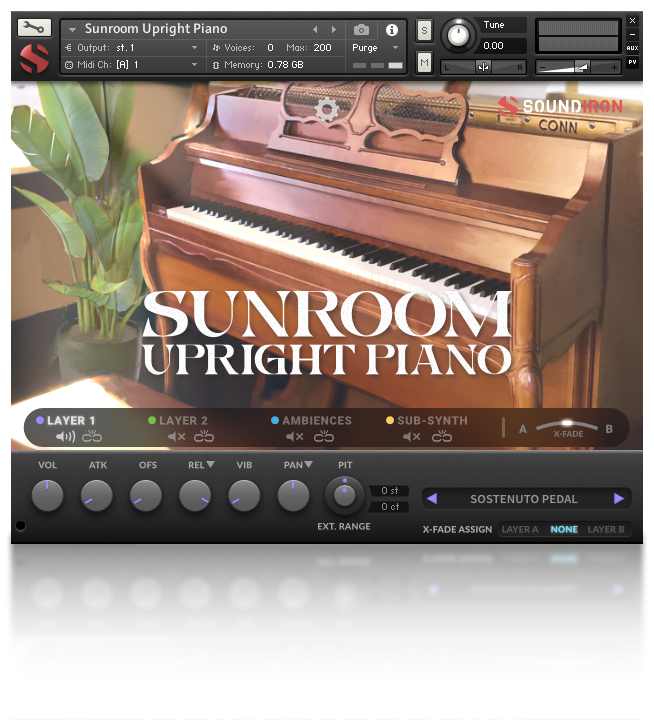The height and width of the screenshot is (720, 654).
Task: Minimize the instrument with the minus button
Action: pos(632,34)
